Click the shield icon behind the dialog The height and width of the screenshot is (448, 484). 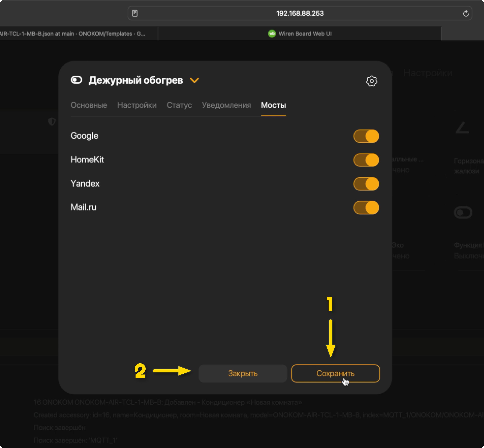coord(52,121)
